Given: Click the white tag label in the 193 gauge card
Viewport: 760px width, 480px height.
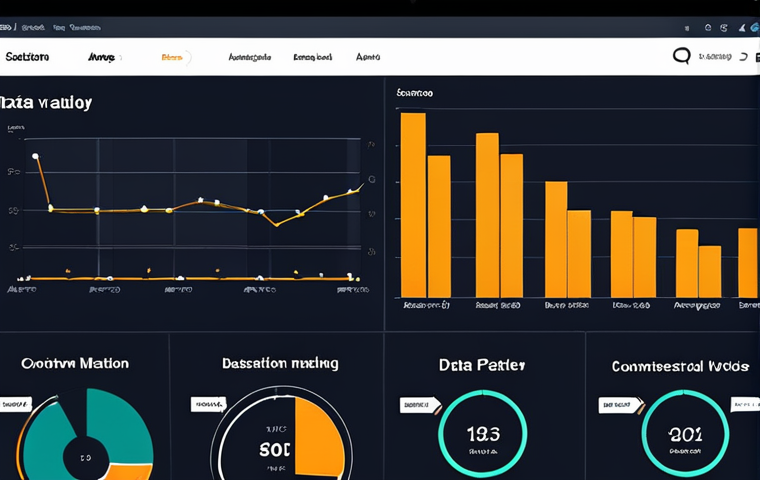Looking at the screenshot, I should [x=420, y=405].
